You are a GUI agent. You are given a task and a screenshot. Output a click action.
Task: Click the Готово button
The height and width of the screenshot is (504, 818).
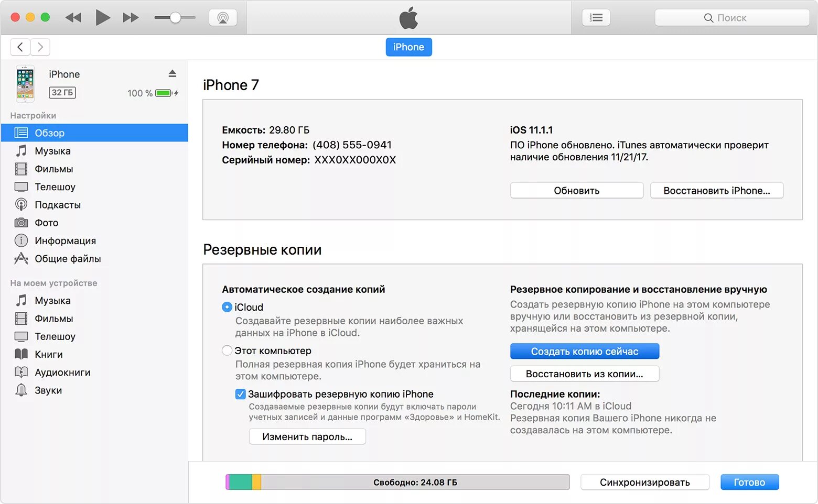click(749, 483)
